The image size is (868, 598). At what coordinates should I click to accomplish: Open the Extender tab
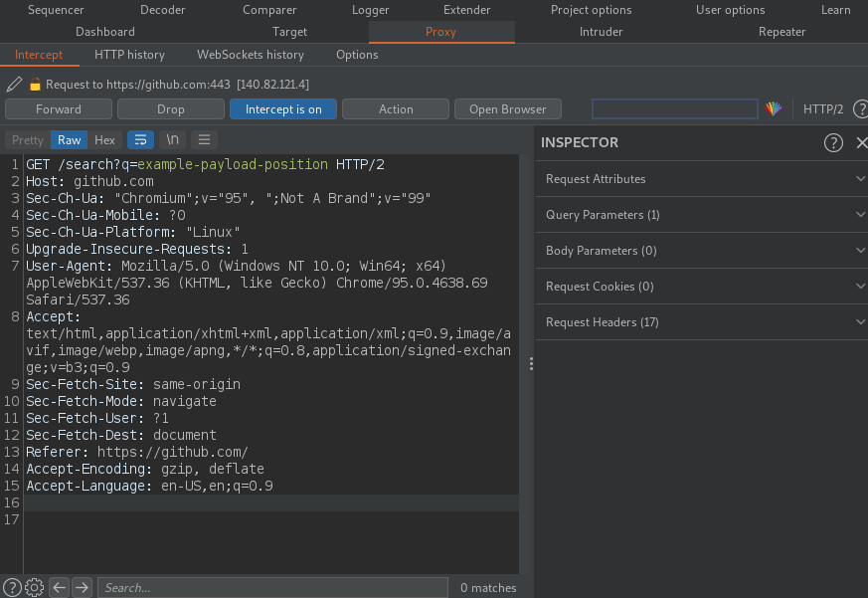466,10
